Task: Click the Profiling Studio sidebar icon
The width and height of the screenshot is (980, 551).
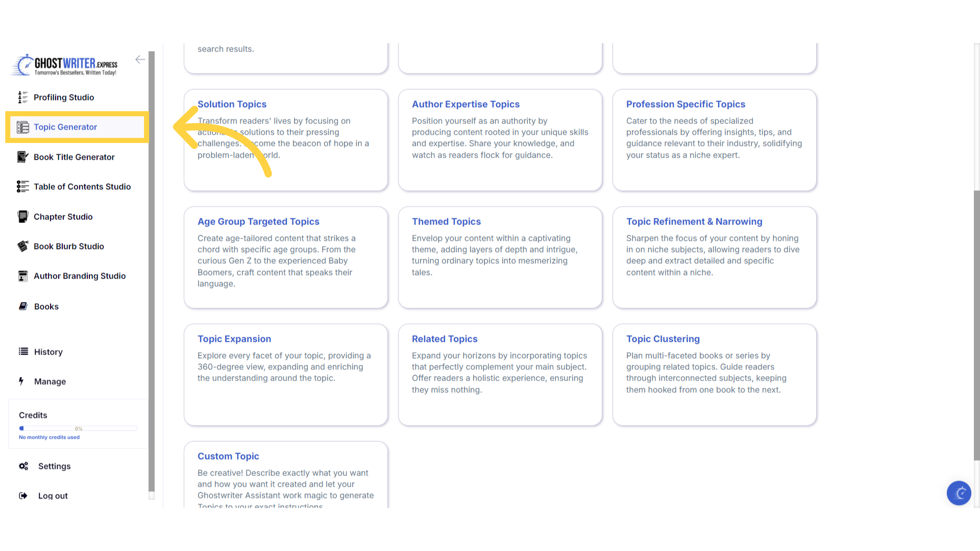Action: click(22, 97)
